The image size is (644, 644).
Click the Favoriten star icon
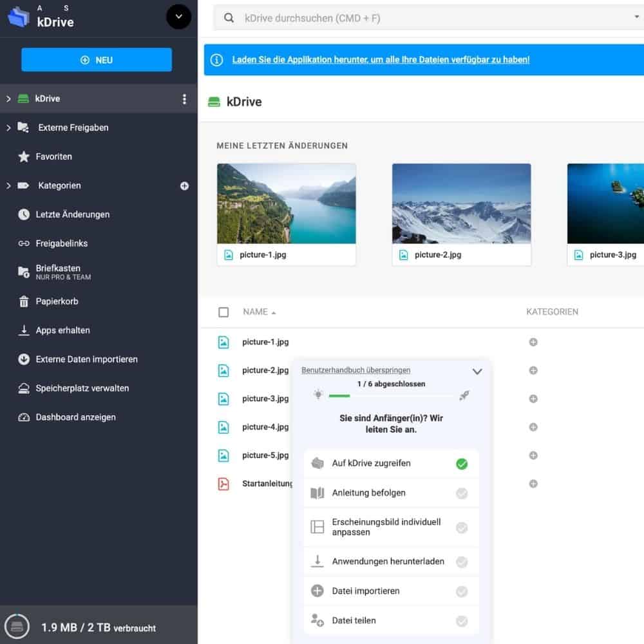[x=24, y=156]
